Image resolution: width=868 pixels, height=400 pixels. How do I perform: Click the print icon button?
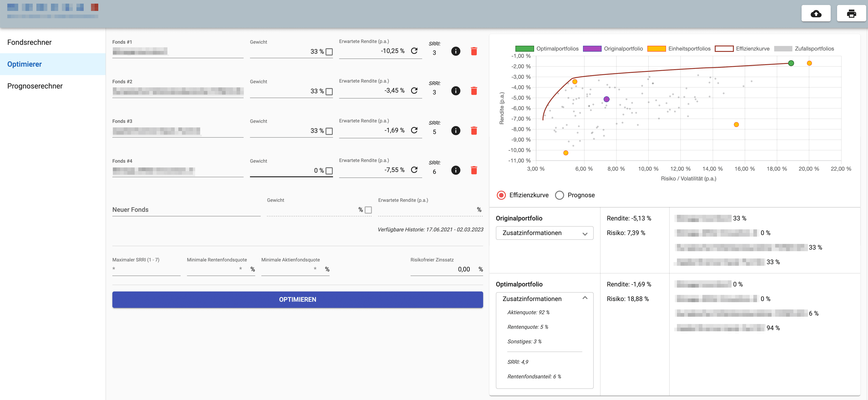pos(851,13)
